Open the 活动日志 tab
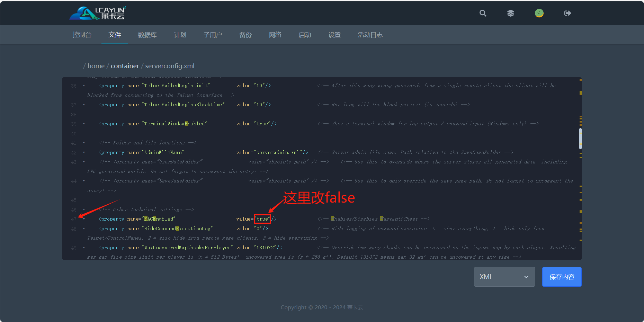The image size is (644, 322). [370, 35]
